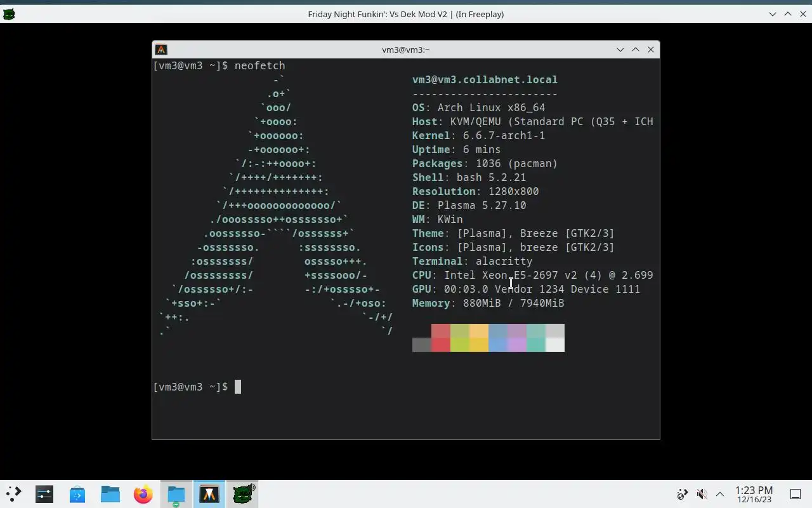Screen dimensions: 812x508
Task: Click the 'GPU: 00:03.0 Vendor 1234' line
Action: (526, 289)
